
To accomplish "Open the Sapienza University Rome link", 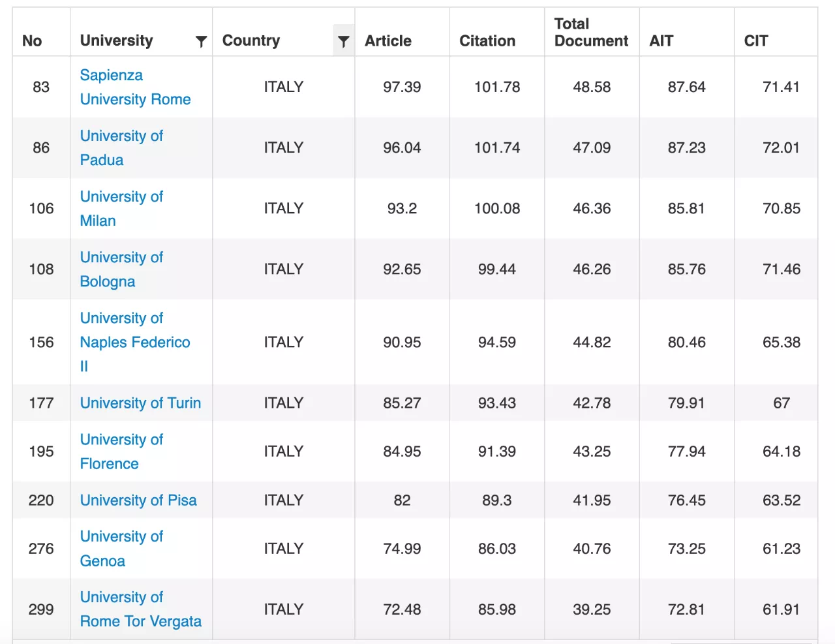I will (x=136, y=87).
